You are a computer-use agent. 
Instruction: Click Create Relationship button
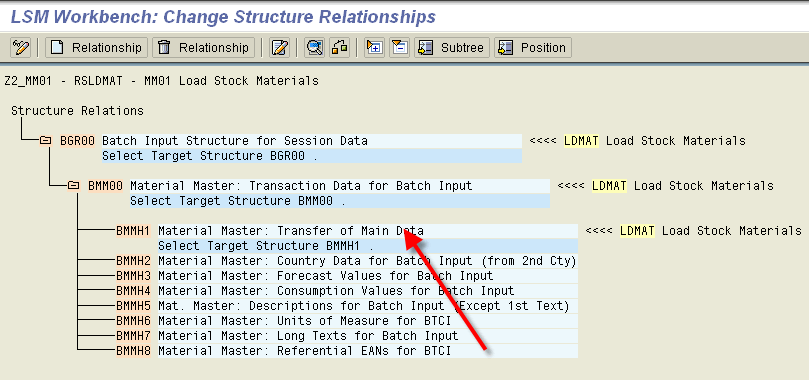coord(96,47)
